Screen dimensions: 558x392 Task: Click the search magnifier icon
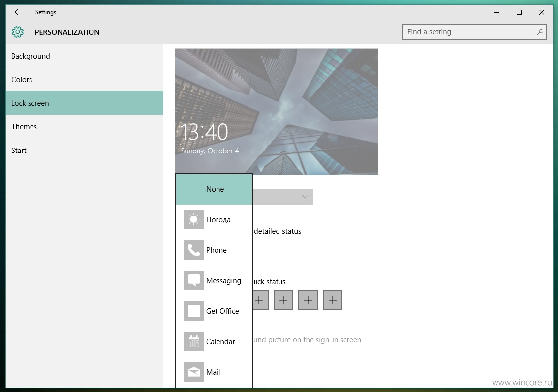(x=540, y=32)
